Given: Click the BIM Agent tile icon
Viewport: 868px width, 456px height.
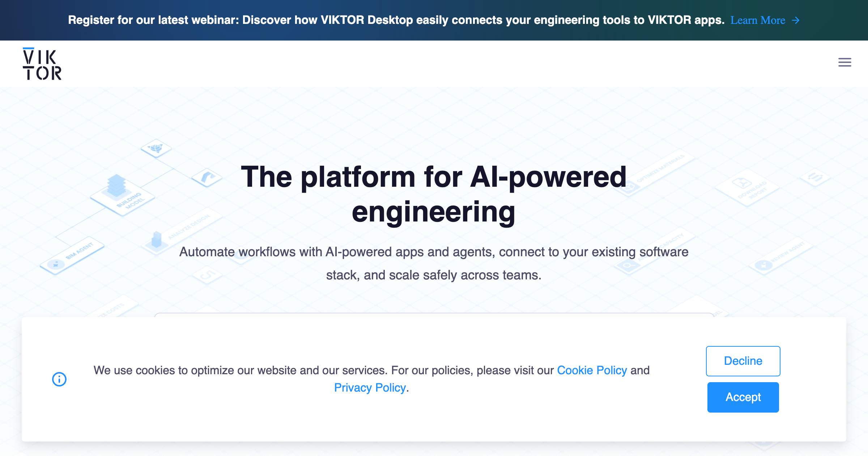Looking at the screenshot, I should click(56, 265).
